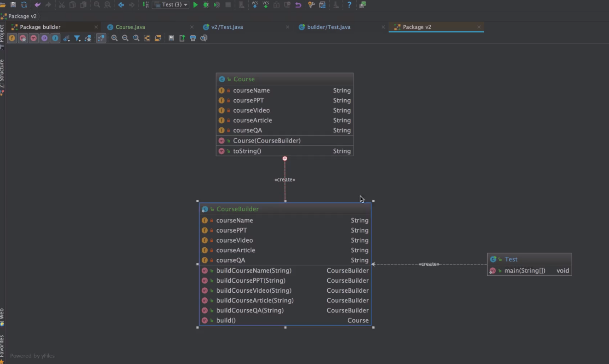This screenshot has width=609, height=364.
Task: Apply current layout to diagram
Action: point(158,38)
